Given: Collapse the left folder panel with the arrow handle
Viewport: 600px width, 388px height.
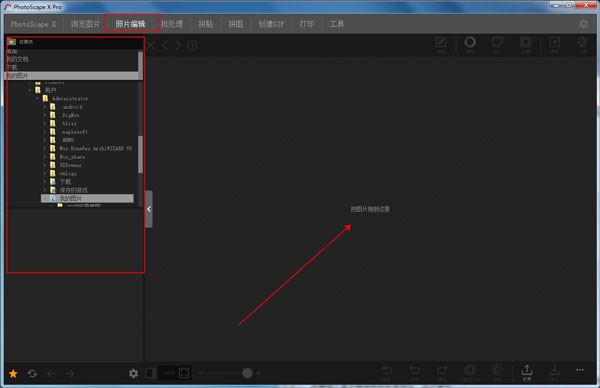Looking at the screenshot, I should (149, 209).
